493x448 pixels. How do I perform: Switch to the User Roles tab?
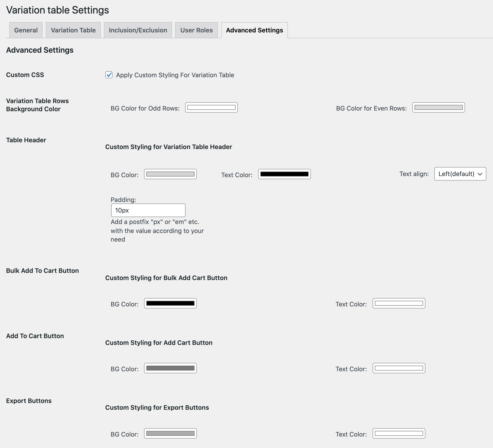pos(196,30)
